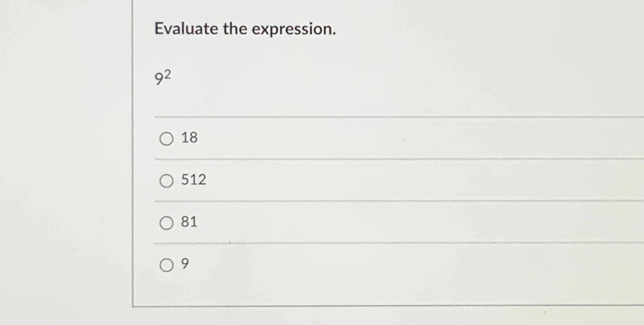Click the answer label 81
The image size is (644, 325).
coord(189,222)
